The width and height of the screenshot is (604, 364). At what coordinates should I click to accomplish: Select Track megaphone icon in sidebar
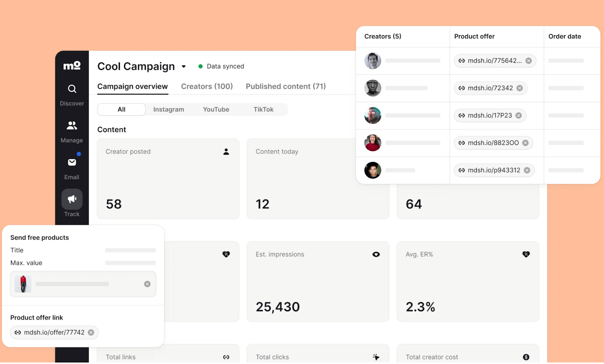pyautogui.click(x=72, y=199)
